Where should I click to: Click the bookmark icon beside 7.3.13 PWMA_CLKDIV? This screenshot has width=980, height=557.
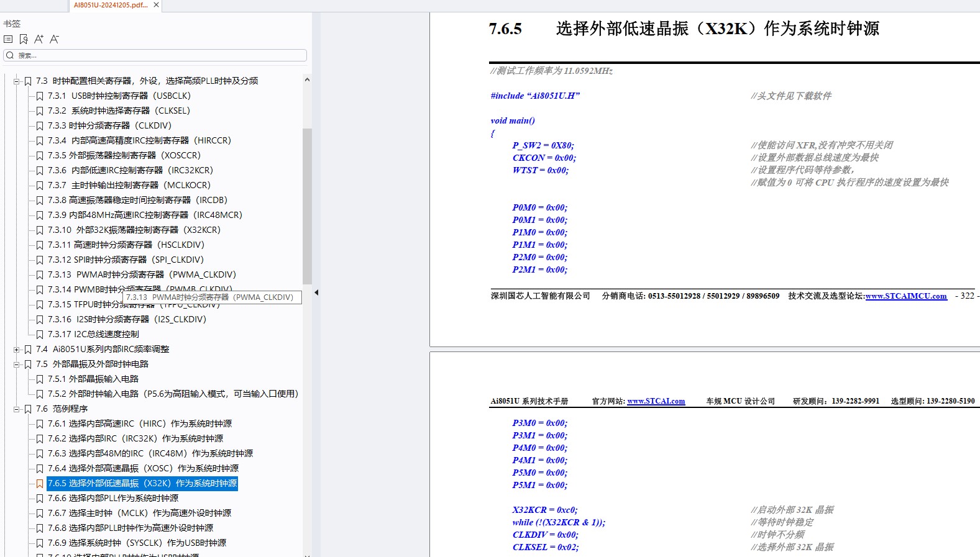click(x=40, y=275)
